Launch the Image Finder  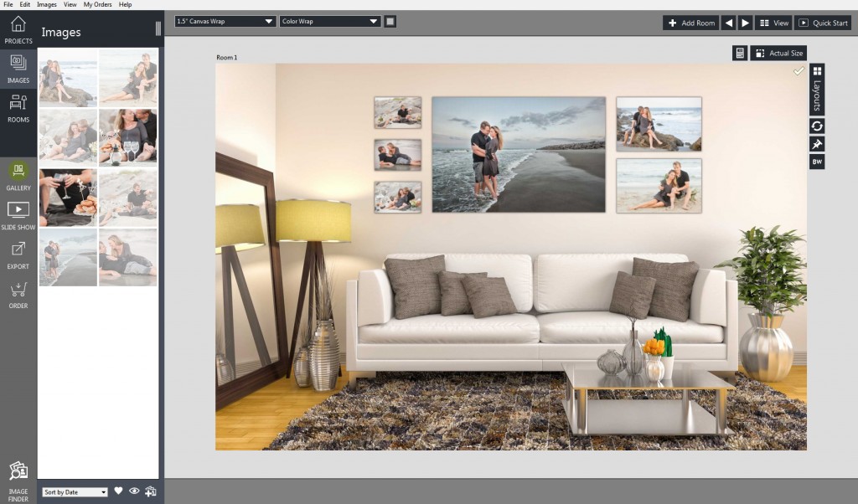(18, 481)
